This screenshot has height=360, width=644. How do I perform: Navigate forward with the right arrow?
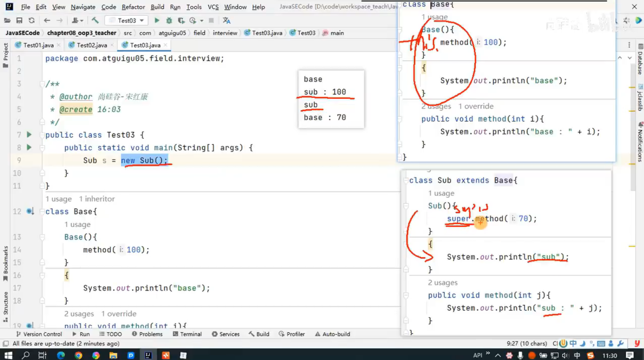tap(59, 21)
